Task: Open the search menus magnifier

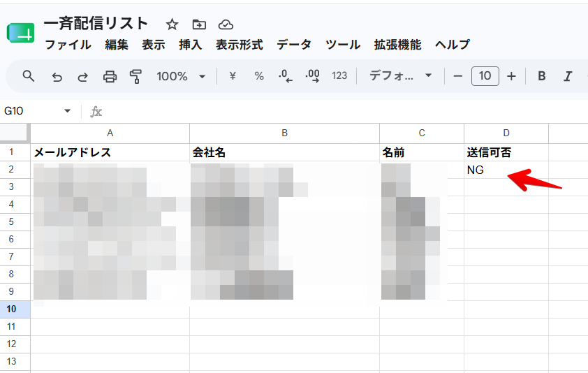Action: point(29,76)
